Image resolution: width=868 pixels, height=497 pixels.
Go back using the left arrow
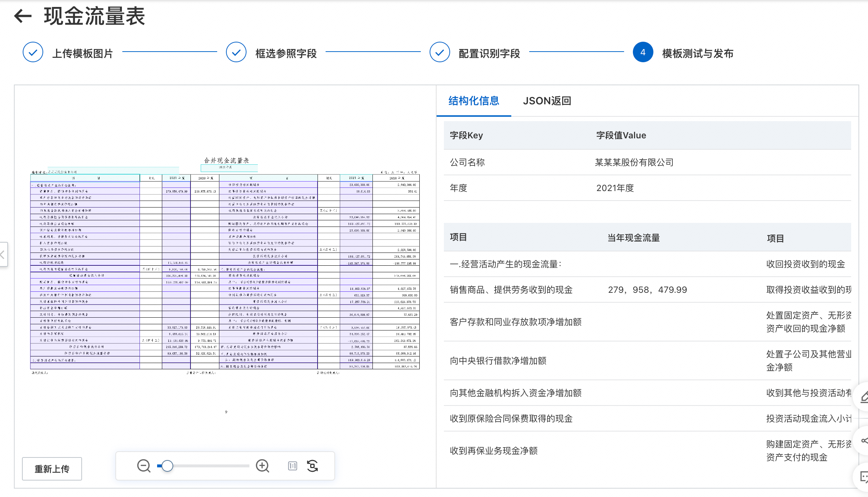(23, 16)
